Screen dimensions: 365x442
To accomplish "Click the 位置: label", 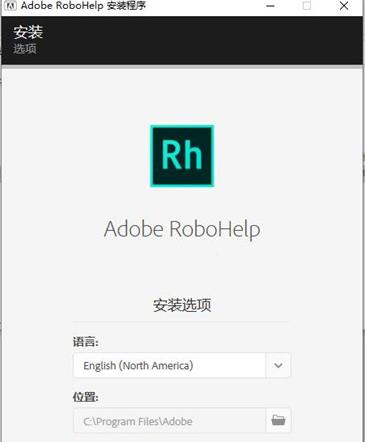I will point(86,397).
